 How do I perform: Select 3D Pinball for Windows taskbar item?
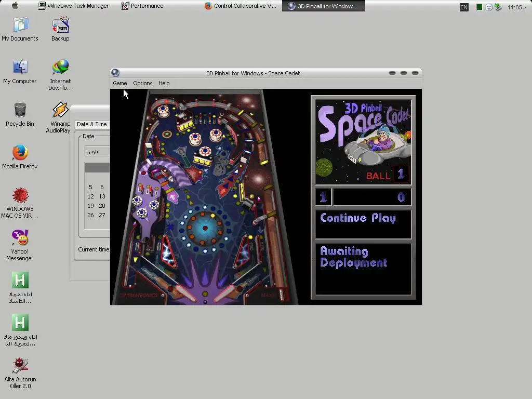click(x=323, y=6)
